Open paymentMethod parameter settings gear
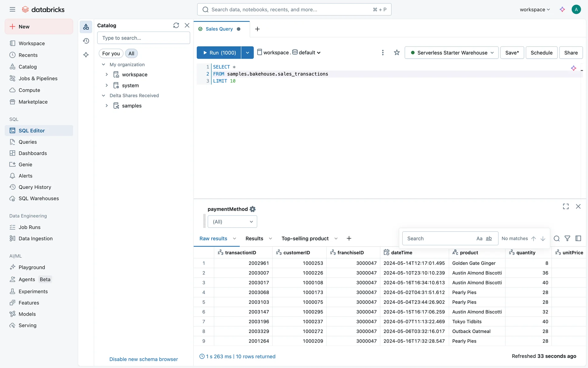 253,209
